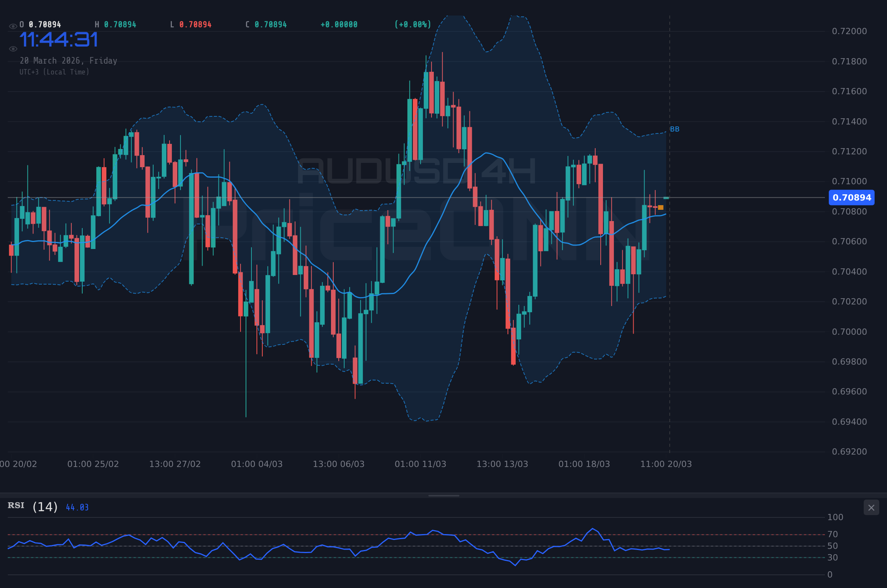Click the candle countdown timer 11:44:31
This screenshot has height=588, width=887.
pos(59,40)
